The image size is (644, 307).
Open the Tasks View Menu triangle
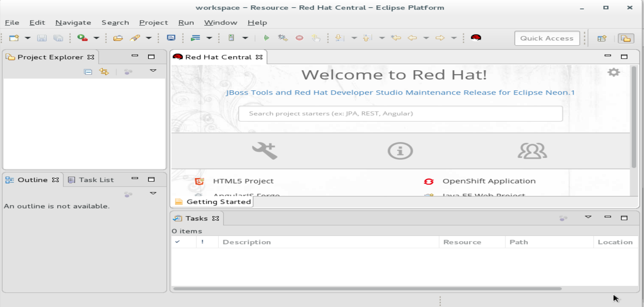point(588,217)
